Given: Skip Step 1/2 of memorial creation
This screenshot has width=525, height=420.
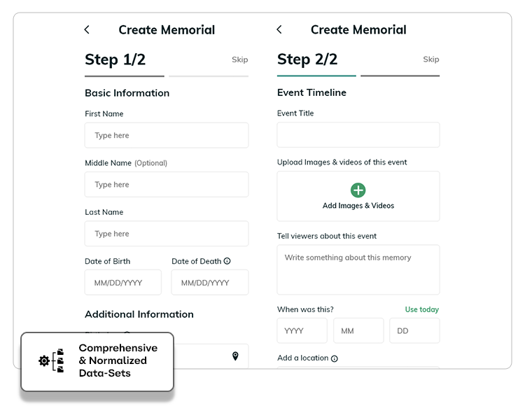Looking at the screenshot, I should [239, 59].
